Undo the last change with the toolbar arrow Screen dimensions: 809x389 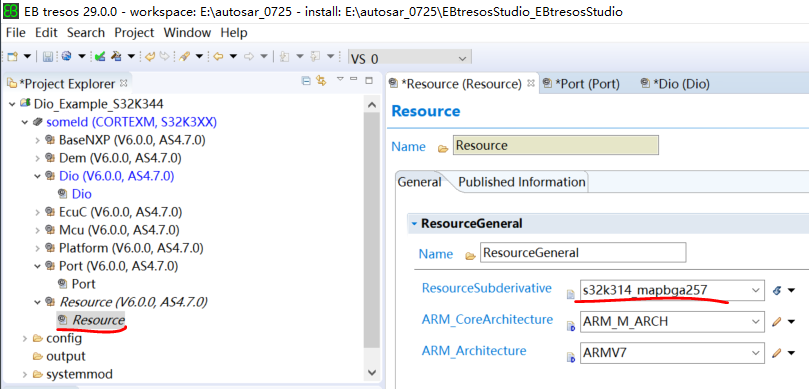point(150,56)
